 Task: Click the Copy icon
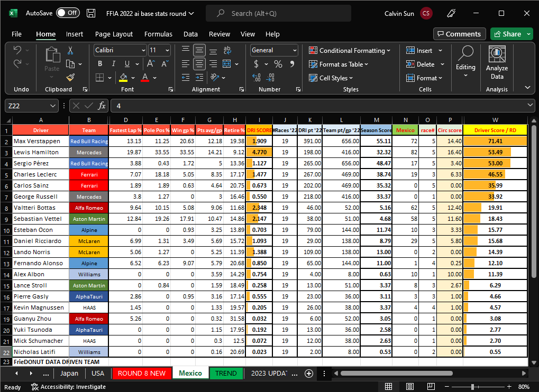(70, 64)
